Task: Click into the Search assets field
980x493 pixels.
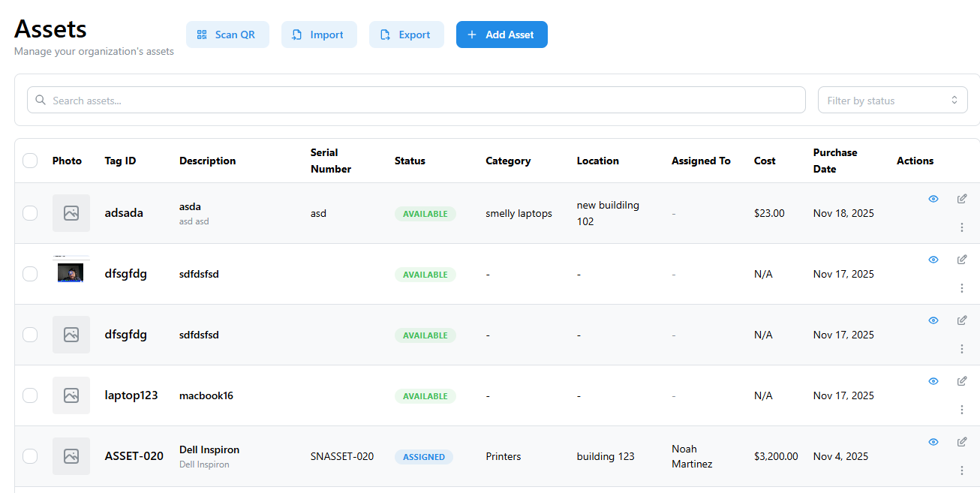Action: point(416,101)
